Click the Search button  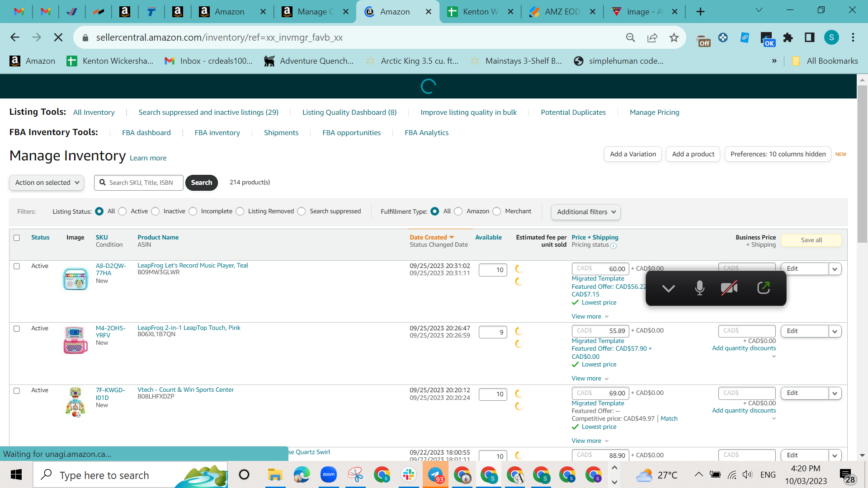click(x=202, y=183)
